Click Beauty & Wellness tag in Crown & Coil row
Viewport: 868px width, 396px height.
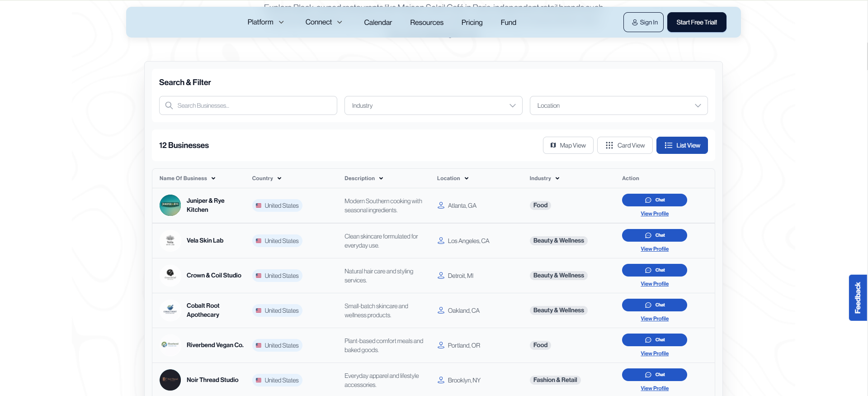coord(558,276)
